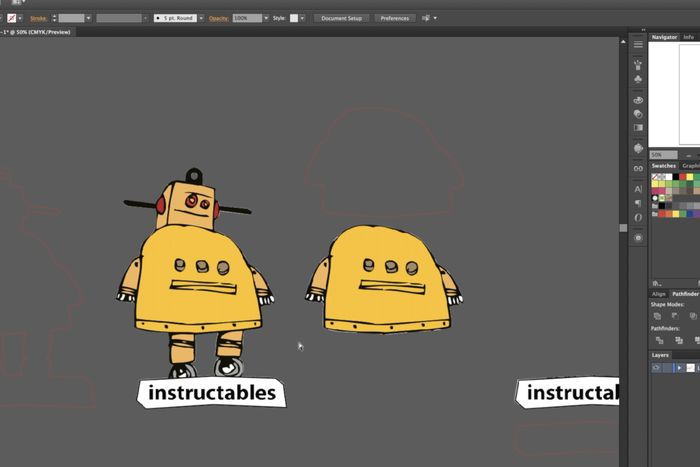Viewport: 700px width, 467px height.
Task: Click the Navigator zoom percentage field
Action: pos(660,154)
